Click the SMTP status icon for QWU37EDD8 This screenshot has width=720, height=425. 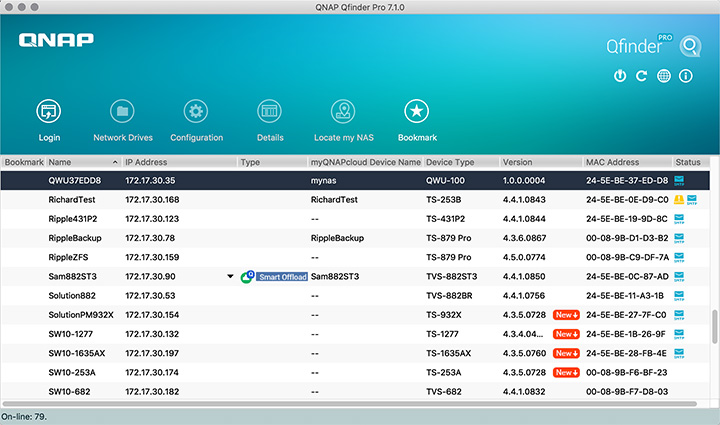679,180
